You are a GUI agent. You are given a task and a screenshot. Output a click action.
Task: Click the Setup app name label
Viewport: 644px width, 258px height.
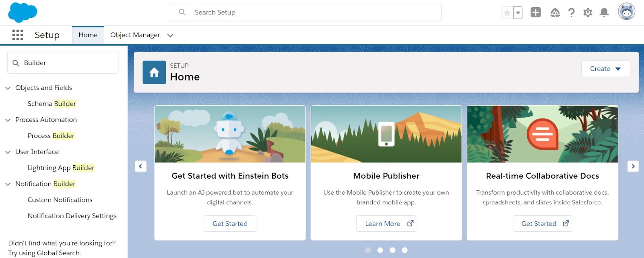coord(47,35)
